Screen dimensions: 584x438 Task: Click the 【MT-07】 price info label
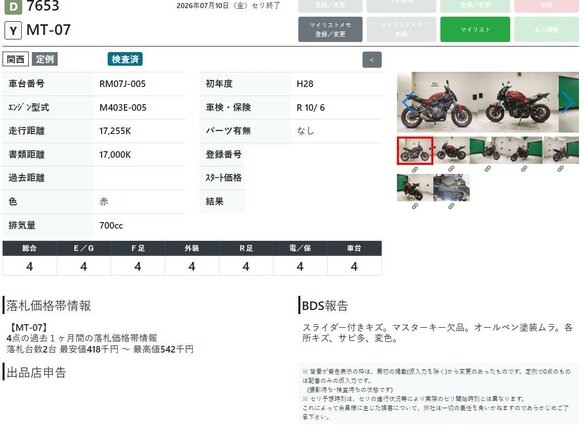pyautogui.click(x=28, y=328)
